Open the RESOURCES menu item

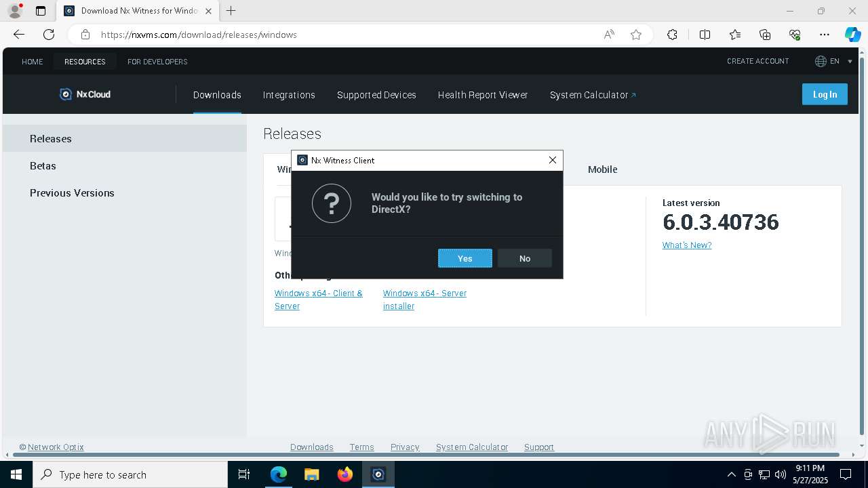pos(85,62)
